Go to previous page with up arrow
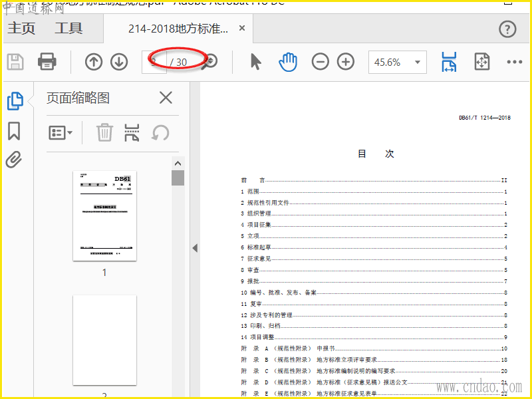Image resolution: width=532 pixels, height=399 pixels. (x=94, y=62)
